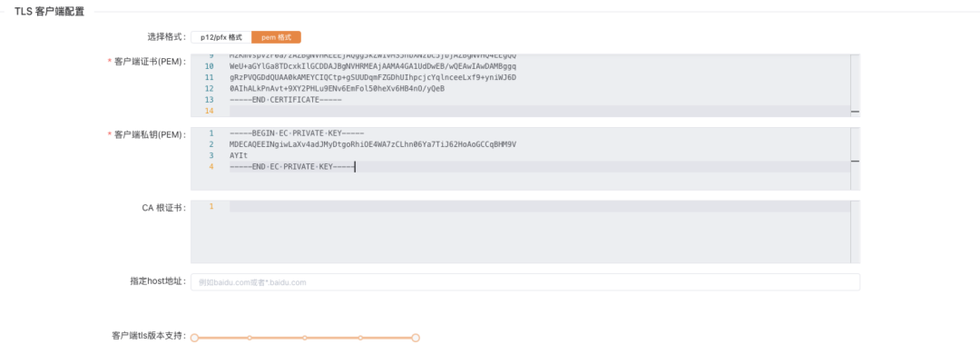Switch to p12/pfx 格式 option

tap(221, 37)
